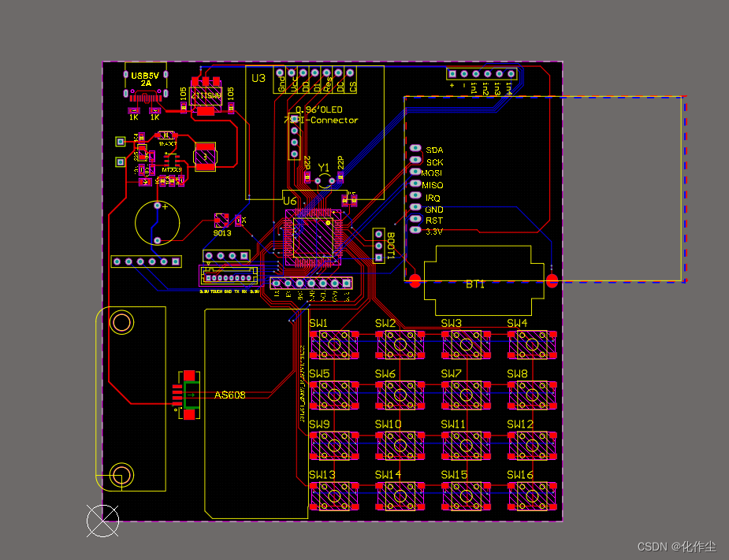Select the SW11 push-button footprint

pyautogui.click(x=467, y=446)
